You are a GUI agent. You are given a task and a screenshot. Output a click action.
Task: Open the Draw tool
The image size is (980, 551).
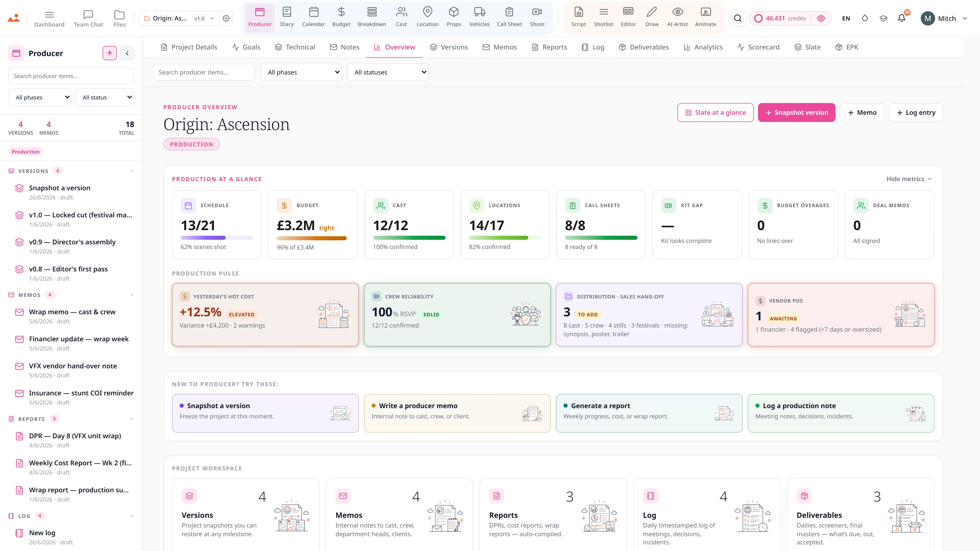[652, 18]
